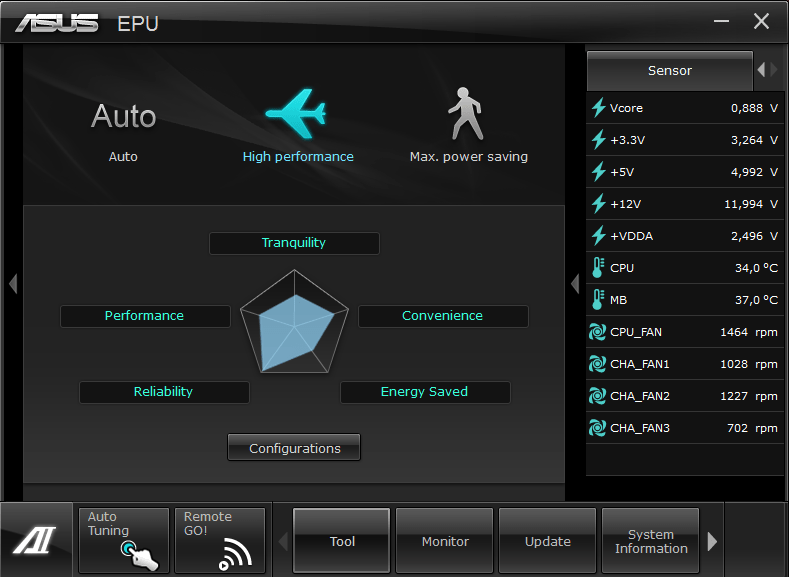Click the ASUS logo in title bar

(57, 23)
